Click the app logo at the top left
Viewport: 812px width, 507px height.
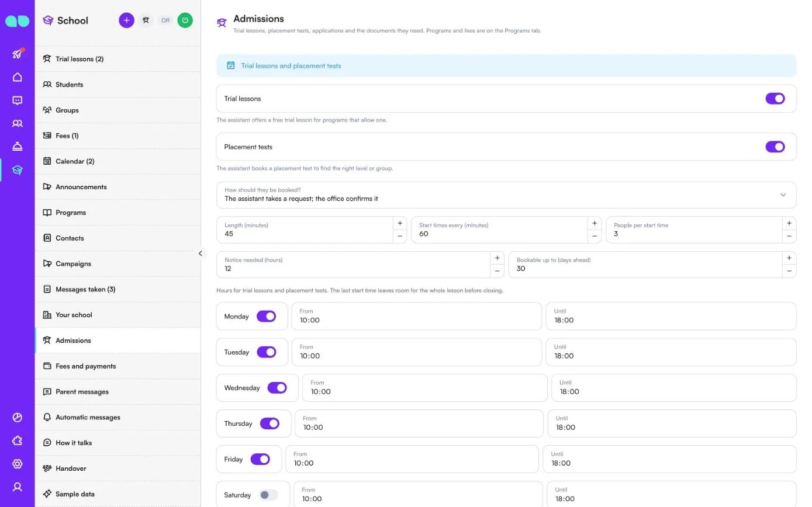(x=17, y=21)
